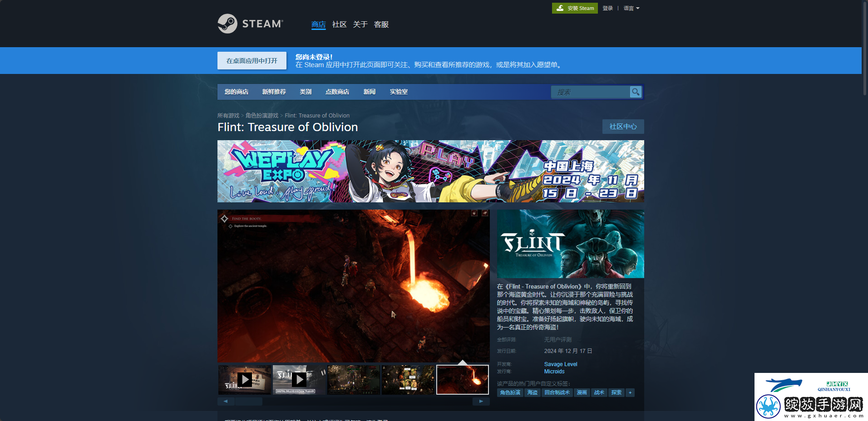Viewport: 868px width, 421px height.
Task: Open the 登录 login link
Action: (608, 8)
